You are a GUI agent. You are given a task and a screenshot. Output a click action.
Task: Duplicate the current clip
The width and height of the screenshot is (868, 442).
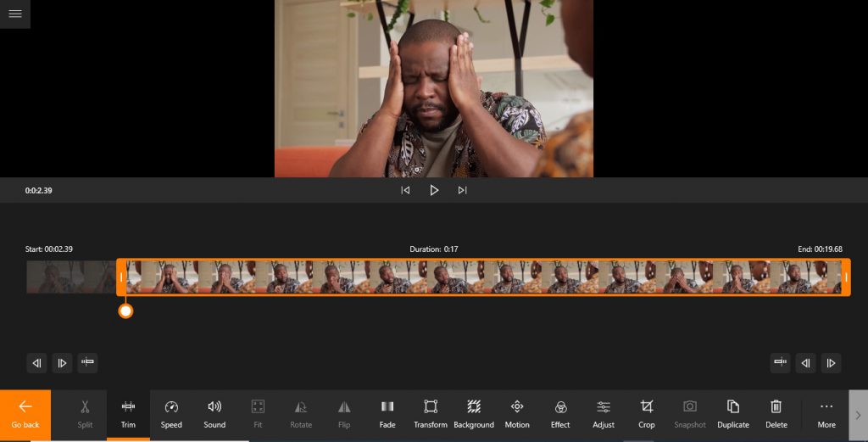click(732, 415)
